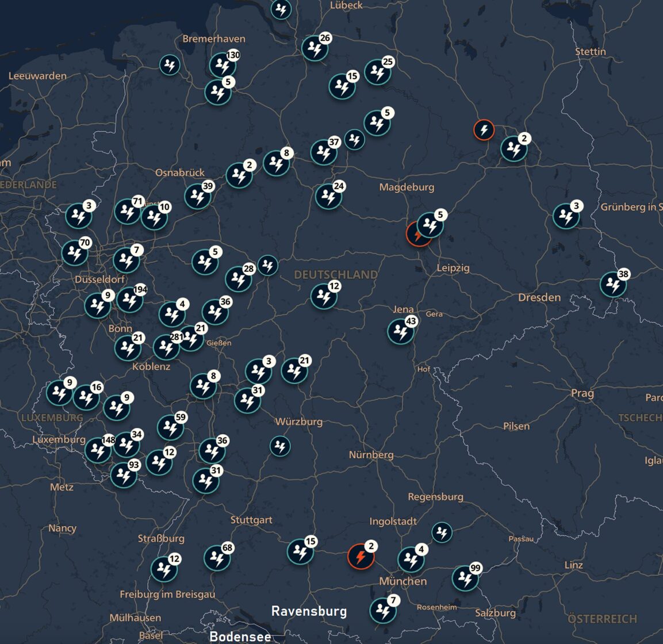Click the 148 cluster marker near Luxemburg
The image size is (663, 644).
98,451
